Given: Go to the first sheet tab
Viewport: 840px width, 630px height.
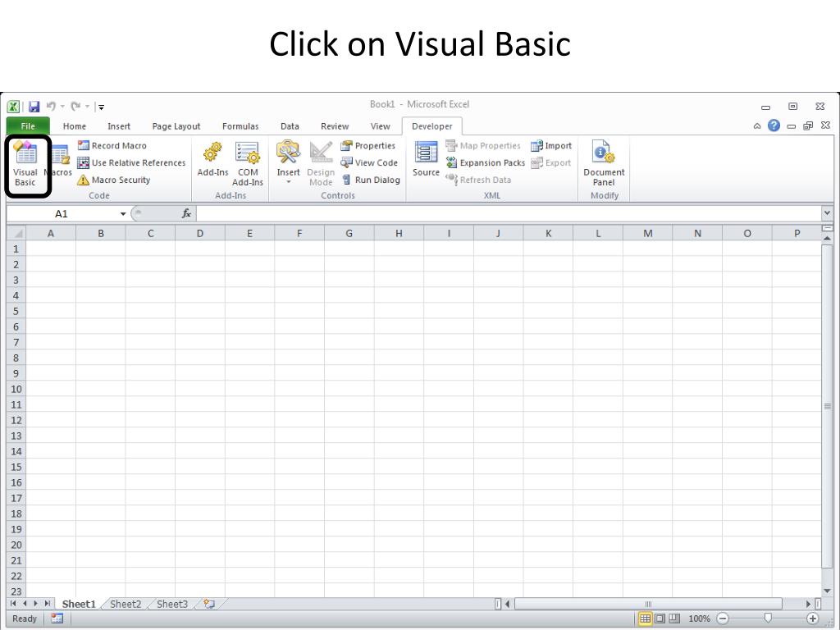Looking at the screenshot, I should [x=13, y=604].
